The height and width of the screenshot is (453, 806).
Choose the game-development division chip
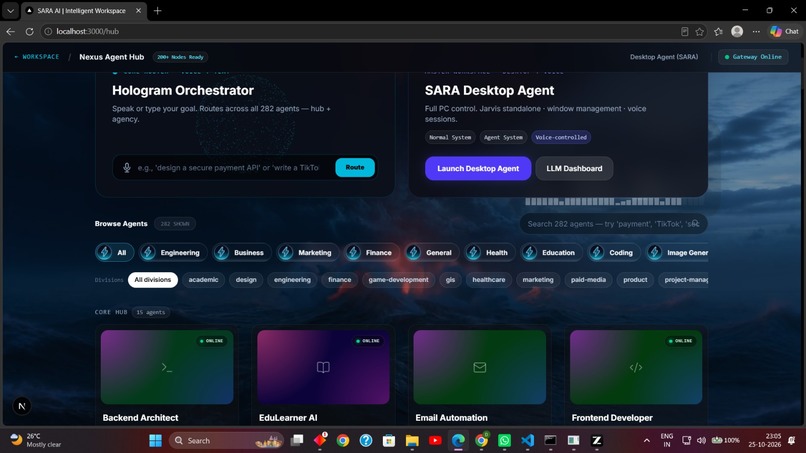pos(398,280)
